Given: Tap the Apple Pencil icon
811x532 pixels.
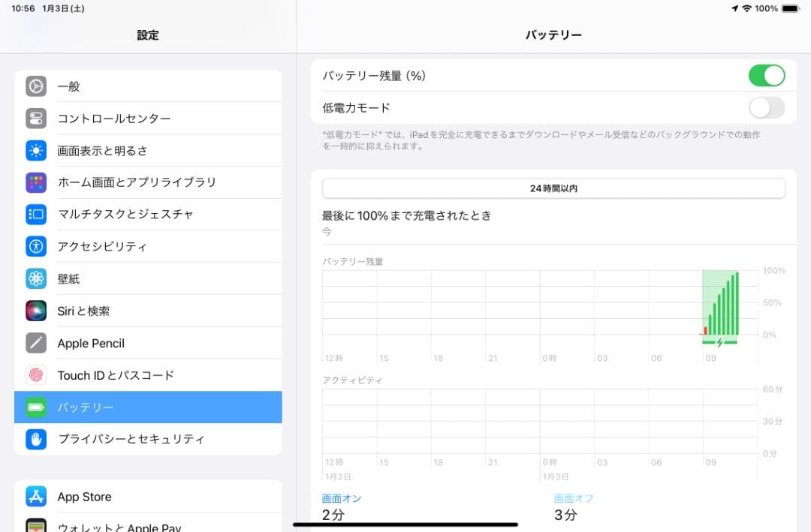Looking at the screenshot, I should [x=36, y=343].
